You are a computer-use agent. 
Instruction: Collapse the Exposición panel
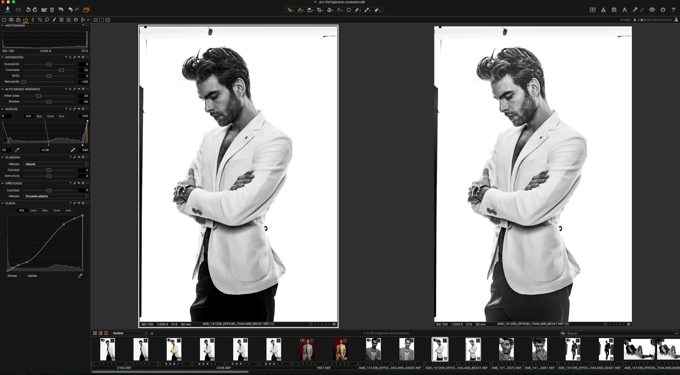tap(3, 57)
